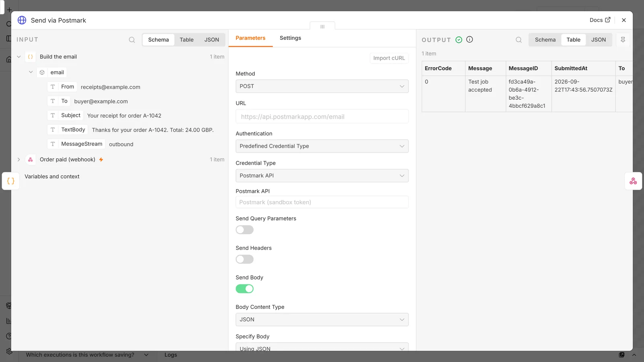Click the buyer@example.com value in INPUT
The width and height of the screenshot is (644, 362).
[x=101, y=102]
